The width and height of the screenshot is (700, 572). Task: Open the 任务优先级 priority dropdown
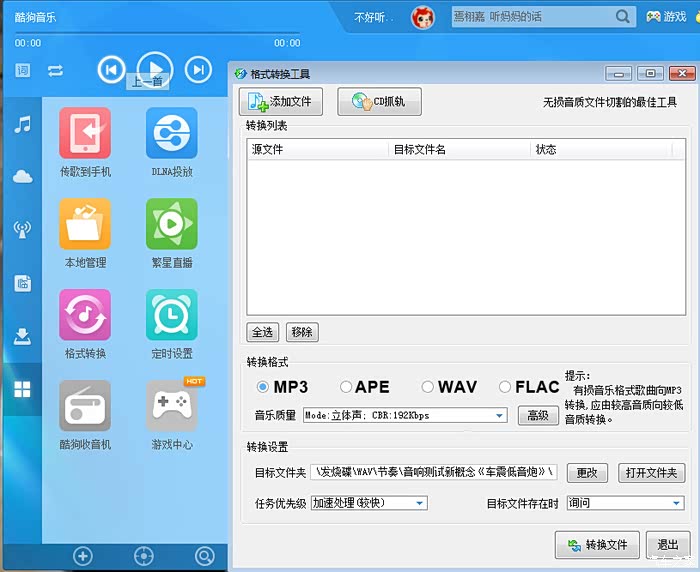click(x=420, y=503)
